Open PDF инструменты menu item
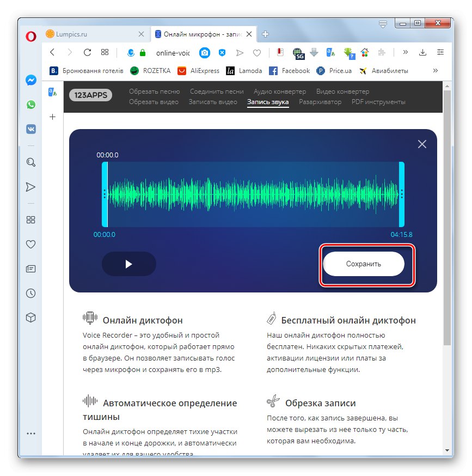This screenshot has width=472, height=476. point(378,102)
